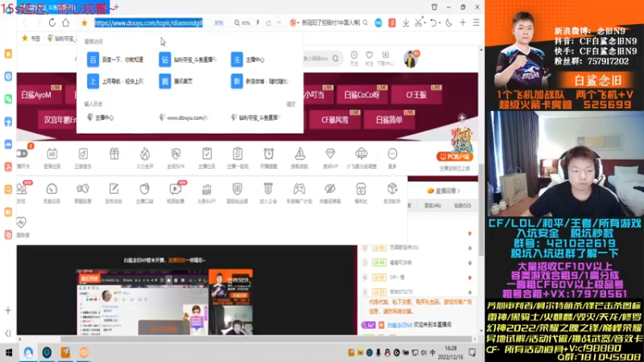Reload the page in browser toolbar
Viewport: 644px width, 362px height.
click(x=52, y=23)
